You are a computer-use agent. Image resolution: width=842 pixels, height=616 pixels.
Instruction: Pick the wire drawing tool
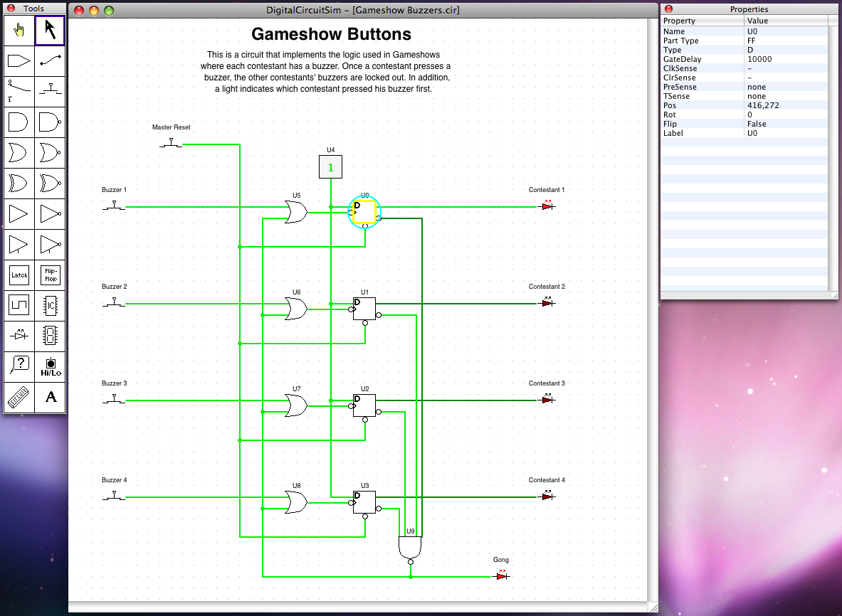(50, 61)
